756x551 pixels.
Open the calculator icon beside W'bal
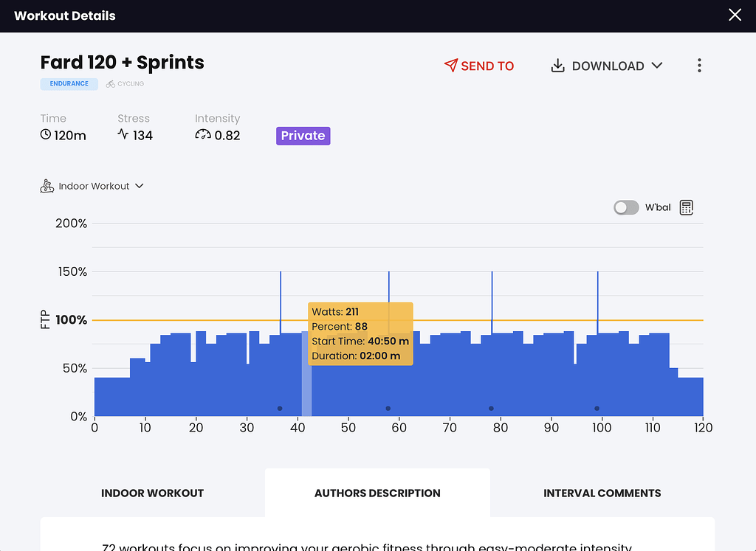click(x=687, y=207)
